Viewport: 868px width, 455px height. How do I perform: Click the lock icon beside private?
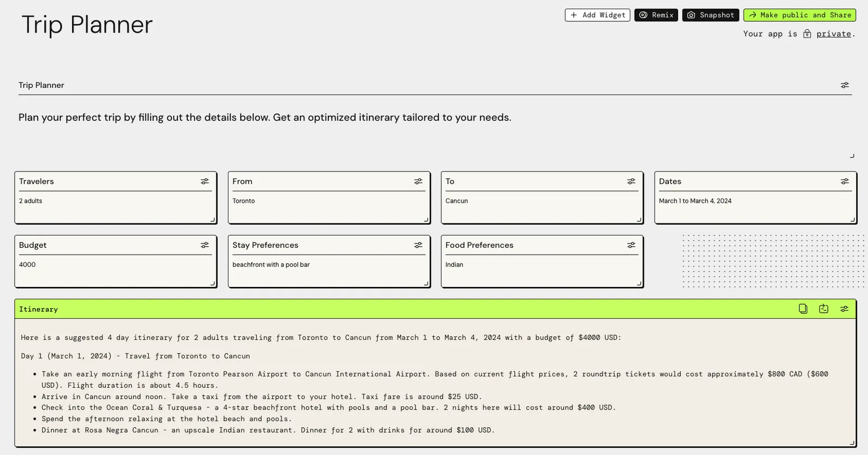pyautogui.click(x=807, y=34)
